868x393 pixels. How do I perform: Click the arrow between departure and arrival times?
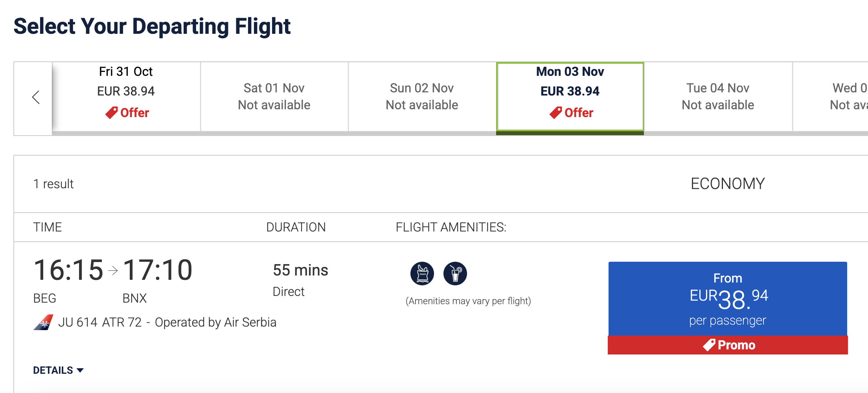(x=113, y=270)
